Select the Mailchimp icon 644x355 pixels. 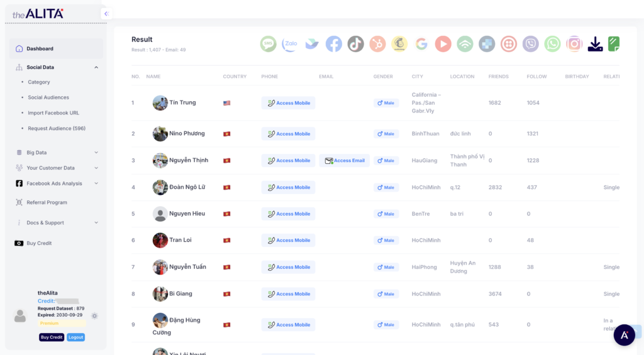click(399, 43)
